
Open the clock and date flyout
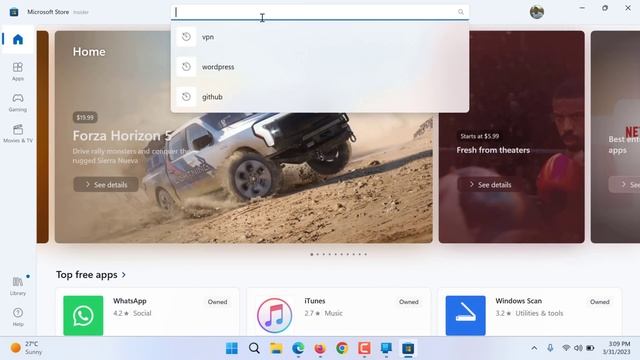click(x=616, y=348)
